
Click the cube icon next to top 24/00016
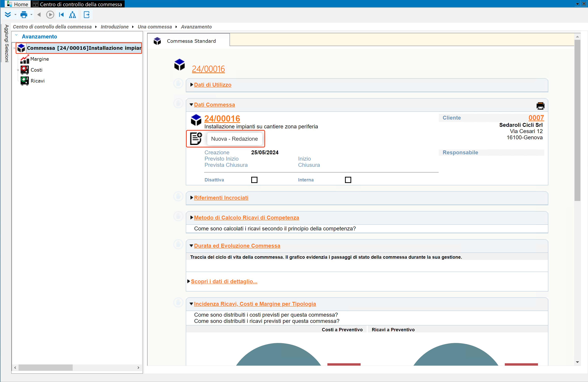click(180, 65)
